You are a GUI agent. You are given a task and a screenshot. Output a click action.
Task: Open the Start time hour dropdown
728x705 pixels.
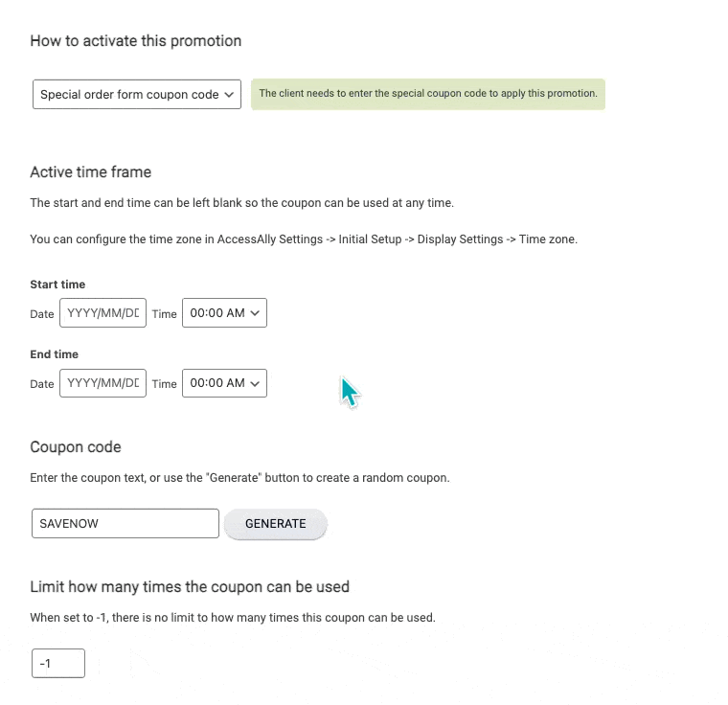coord(224,313)
